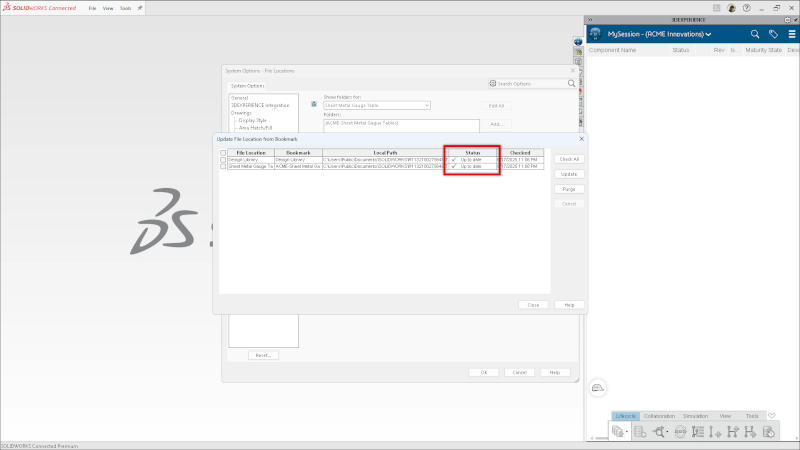Switch to the View tab in 3DEXPERIENCE panel

point(725,416)
